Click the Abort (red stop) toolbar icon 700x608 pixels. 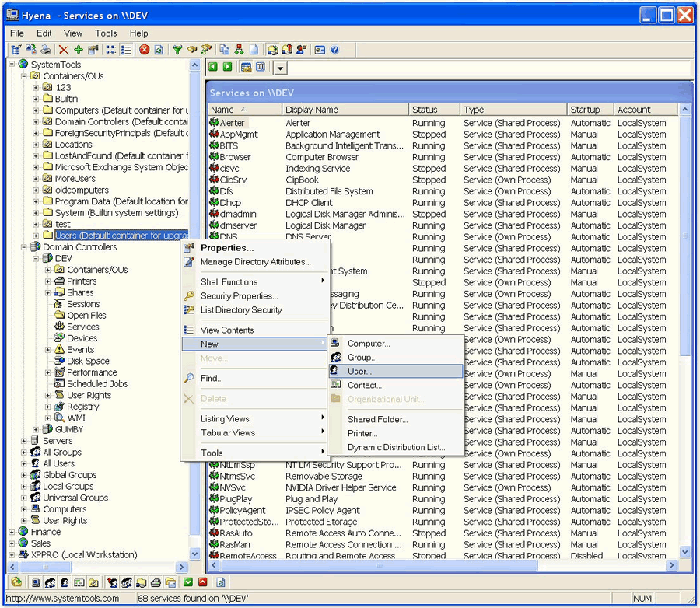point(144,50)
